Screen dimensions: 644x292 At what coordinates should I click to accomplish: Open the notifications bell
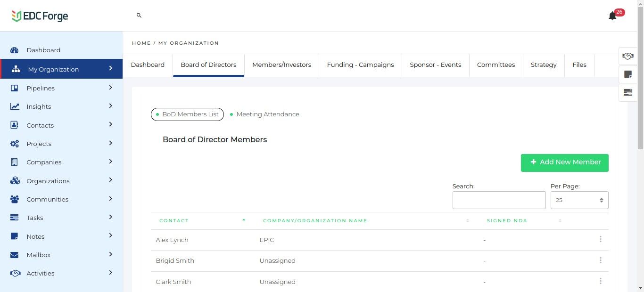[x=612, y=16]
